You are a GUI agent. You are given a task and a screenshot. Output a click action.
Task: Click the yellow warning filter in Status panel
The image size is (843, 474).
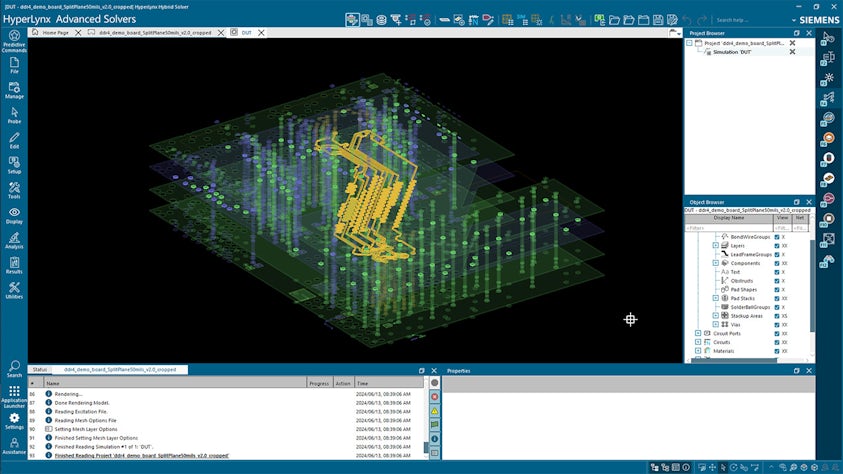pos(434,411)
